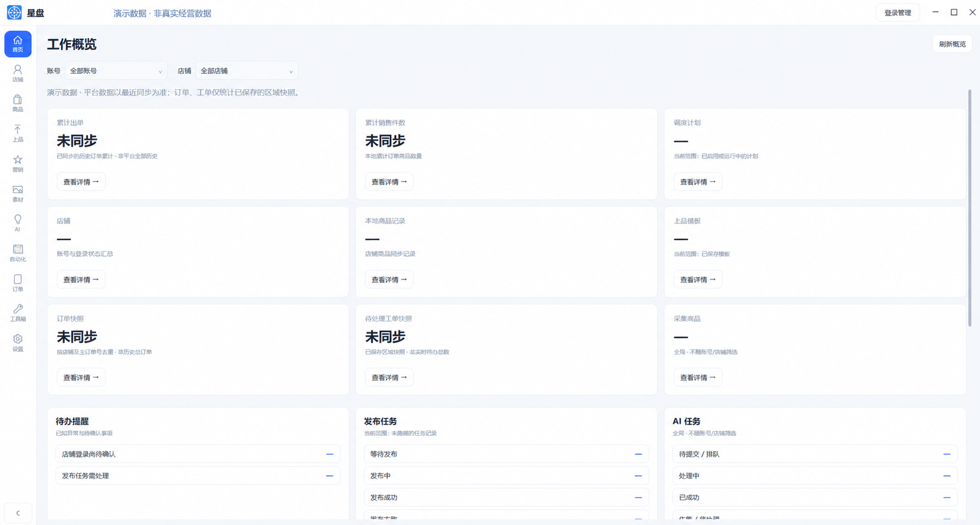
Task: Maximize the 星盘 window
Action: (954, 12)
